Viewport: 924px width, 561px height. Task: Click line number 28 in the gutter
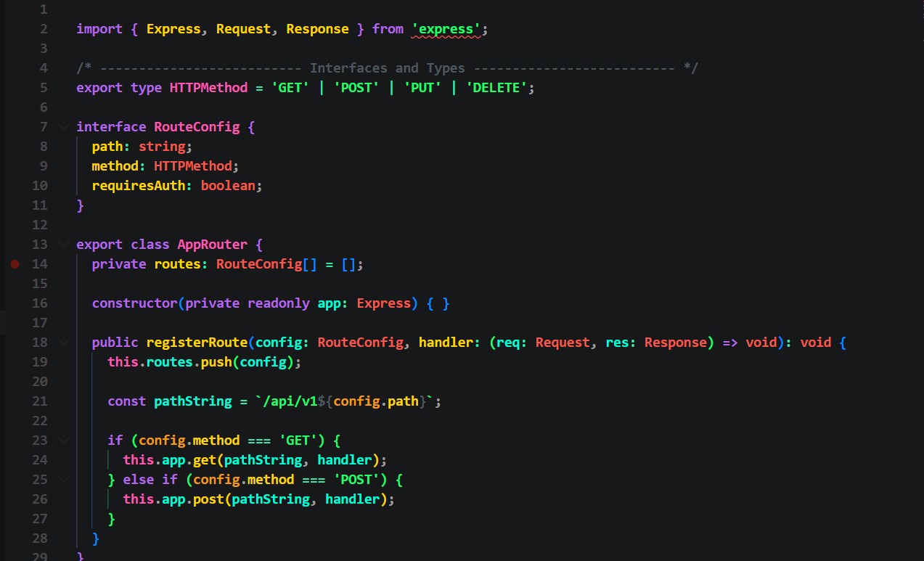click(x=40, y=539)
